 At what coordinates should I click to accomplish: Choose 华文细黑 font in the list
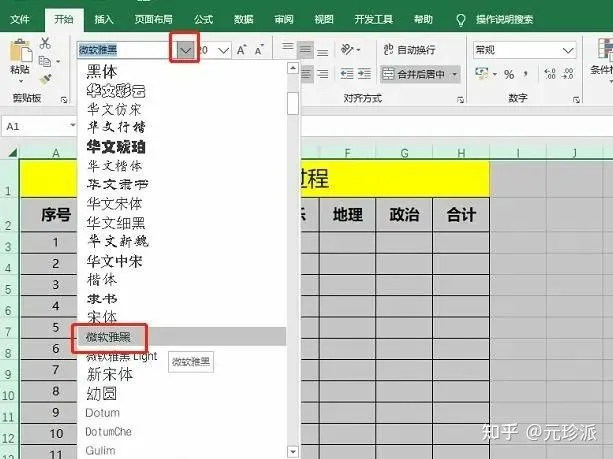coord(113,222)
